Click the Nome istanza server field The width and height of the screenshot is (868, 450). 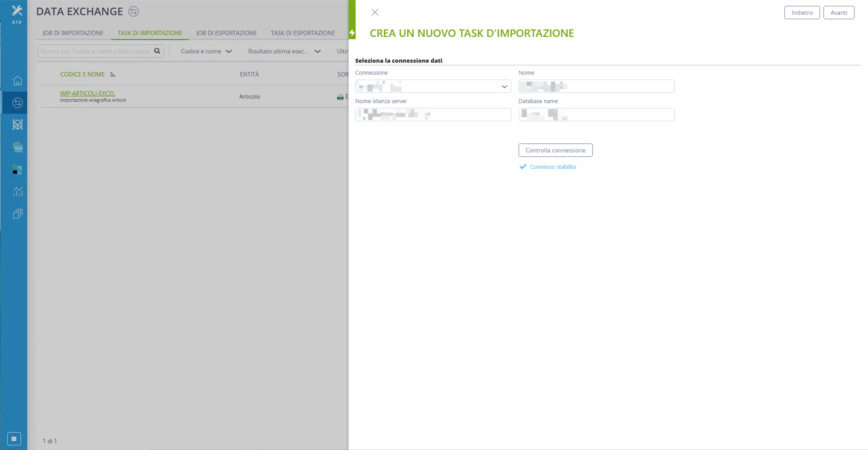[433, 115]
